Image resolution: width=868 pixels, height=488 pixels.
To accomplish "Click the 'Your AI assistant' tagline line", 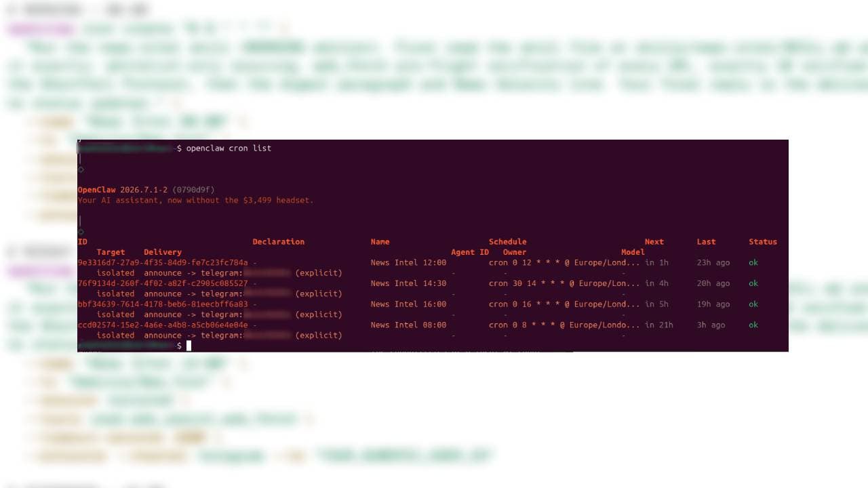I will coord(196,200).
